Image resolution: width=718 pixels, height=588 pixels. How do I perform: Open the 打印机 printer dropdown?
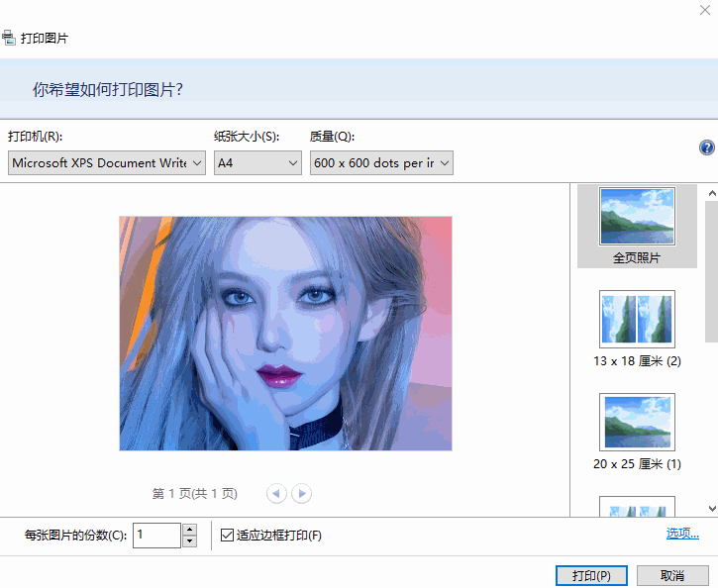pyautogui.click(x=107, y=163)
